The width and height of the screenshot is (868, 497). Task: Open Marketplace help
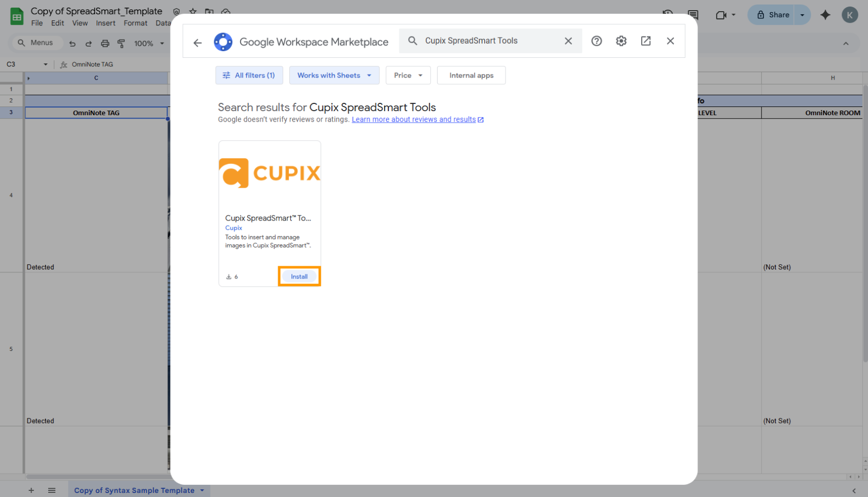point(596,41)
